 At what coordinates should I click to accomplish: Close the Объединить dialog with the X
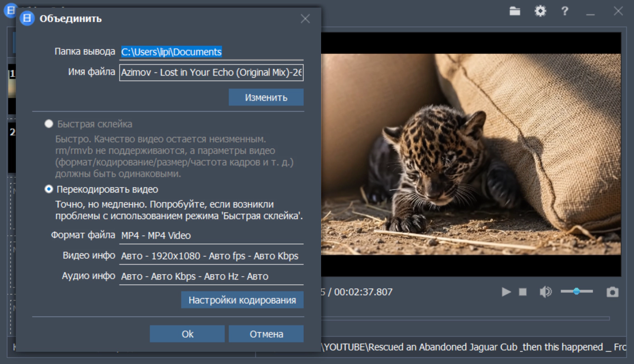pos(305,19)
